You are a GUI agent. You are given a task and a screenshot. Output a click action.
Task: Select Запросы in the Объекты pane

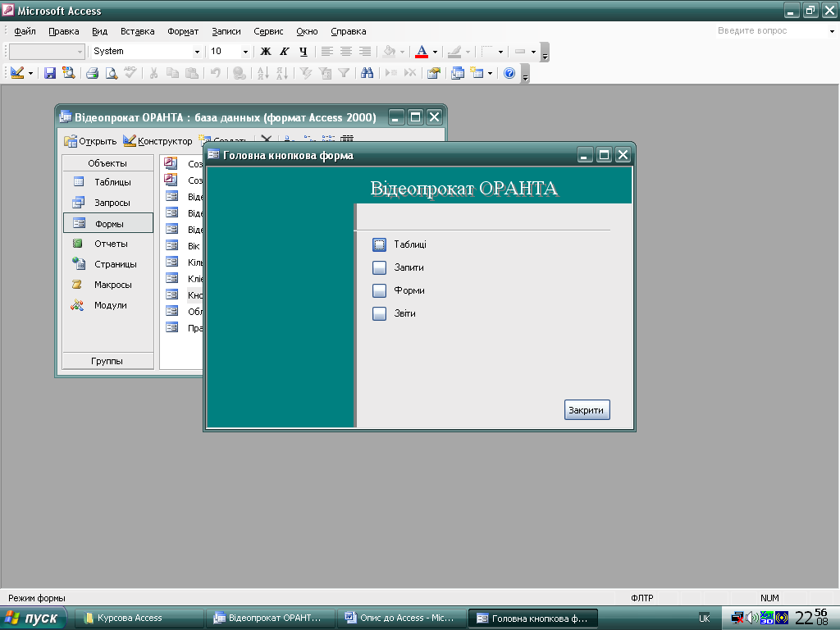coord(107,203)
